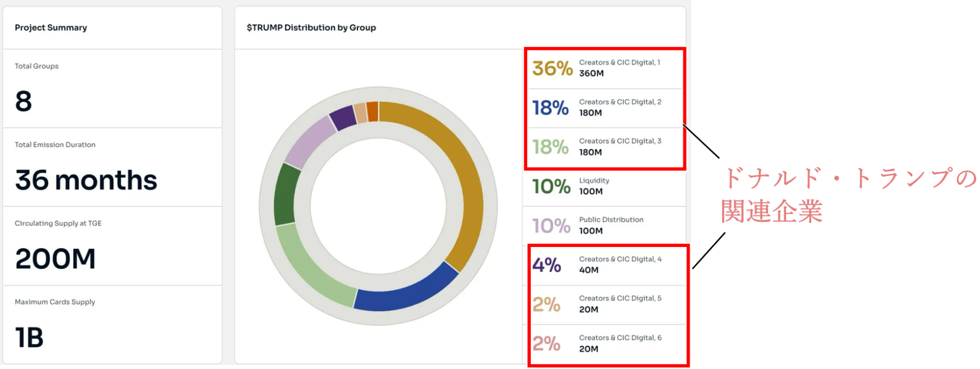
Task: Click Creators & CIC Digital, 2 legend entry
Action: click(605, 108)
